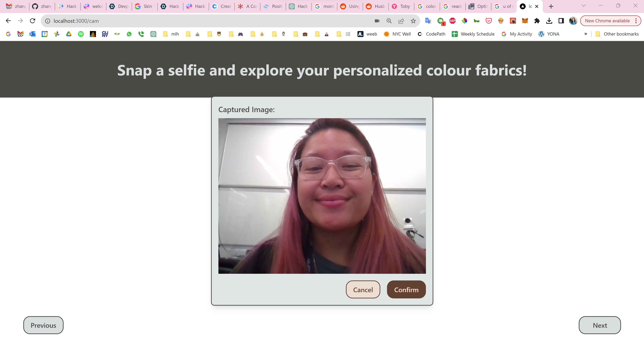Screen dimensions: 644x344
Task: Toggle the Chrome side panel
Action: [x=561, y=21]
